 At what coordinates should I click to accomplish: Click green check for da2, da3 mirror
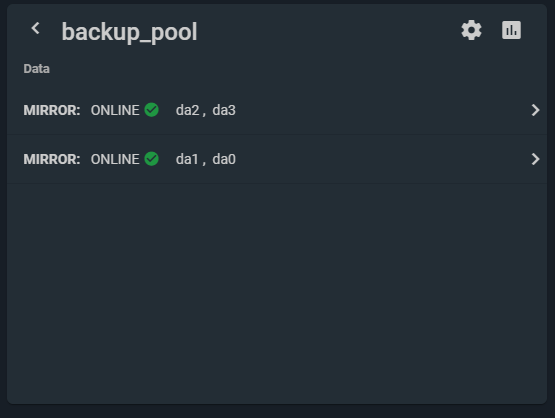pyautogui.click(x=151, y=110)
